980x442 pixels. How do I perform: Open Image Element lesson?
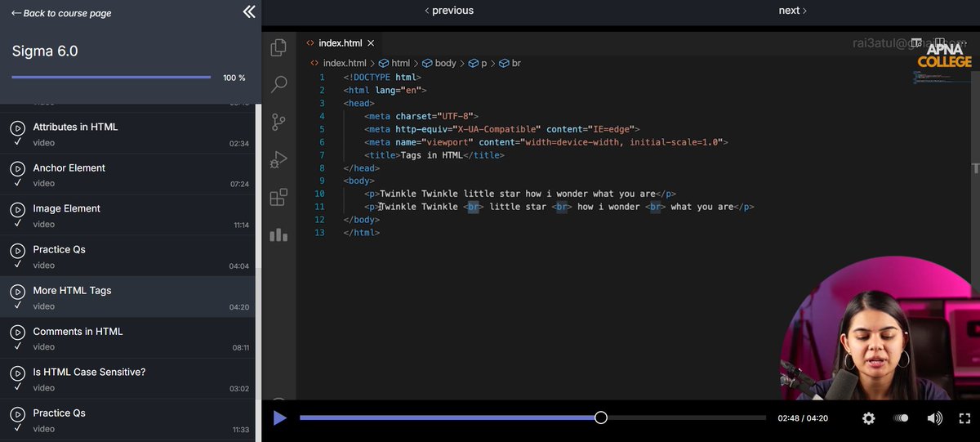click(x=67, y=209)
